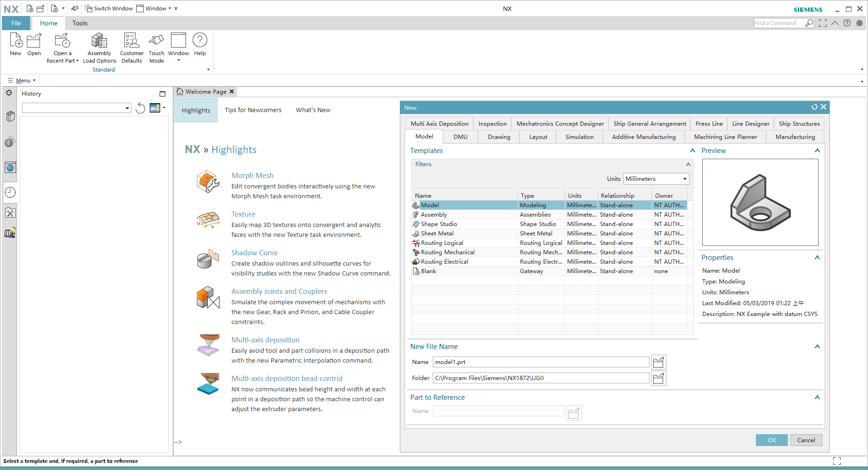Collapse the Properties section
This screenshot has width=868, height=470.
[817, 258]
